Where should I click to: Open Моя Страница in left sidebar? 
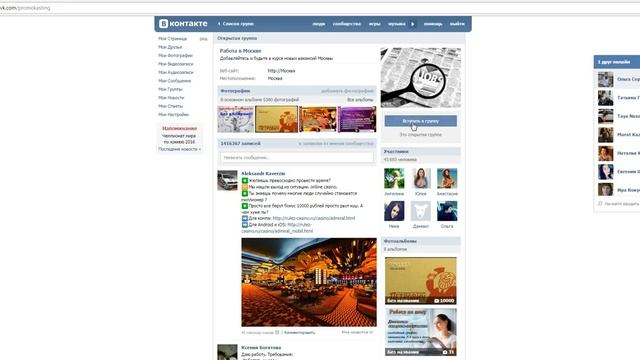tap(172, 39)
